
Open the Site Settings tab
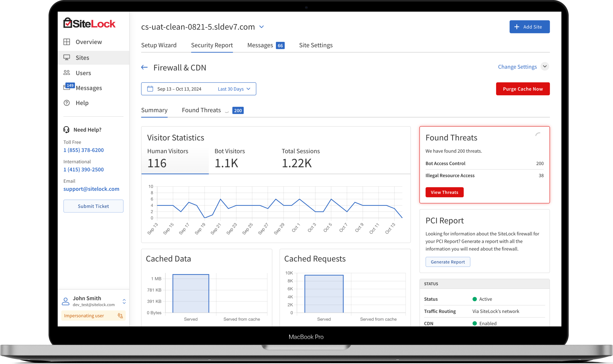[x=316, y=45]
